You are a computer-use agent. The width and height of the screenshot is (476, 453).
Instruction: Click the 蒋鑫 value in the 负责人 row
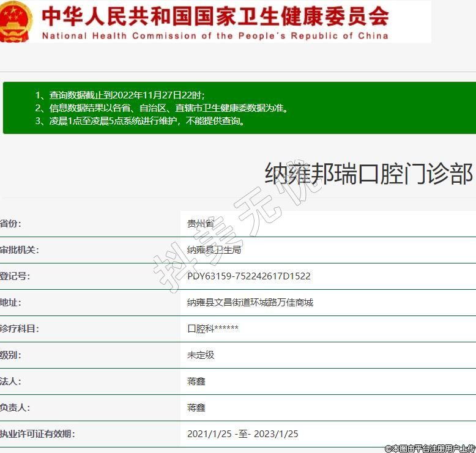[x=196, y=408]
